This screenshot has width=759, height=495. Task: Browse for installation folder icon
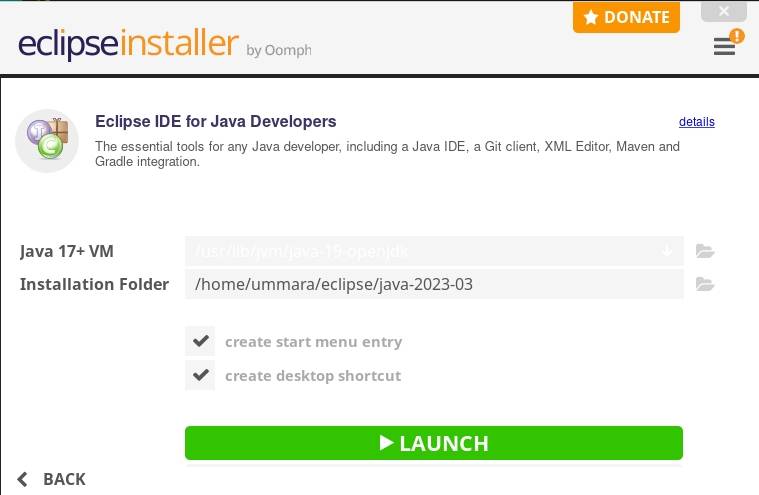pyautogui.click(x=705, y=284)
